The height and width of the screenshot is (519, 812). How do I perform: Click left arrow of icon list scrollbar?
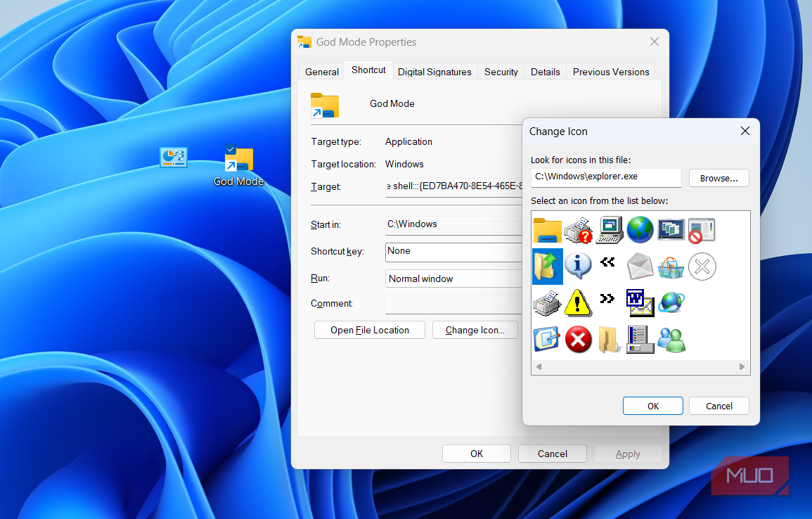coord(539,366)
